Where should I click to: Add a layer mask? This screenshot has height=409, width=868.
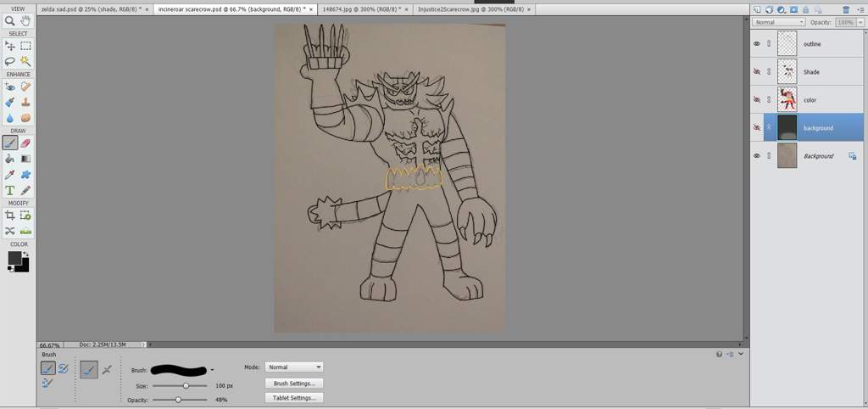pyautogui.click(x=793, y=9)
